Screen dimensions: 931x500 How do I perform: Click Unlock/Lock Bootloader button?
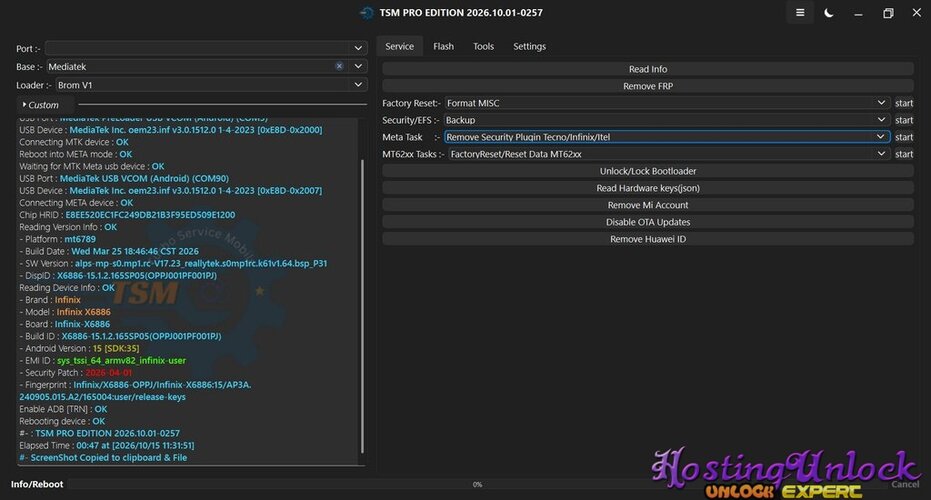pos(648,171)
